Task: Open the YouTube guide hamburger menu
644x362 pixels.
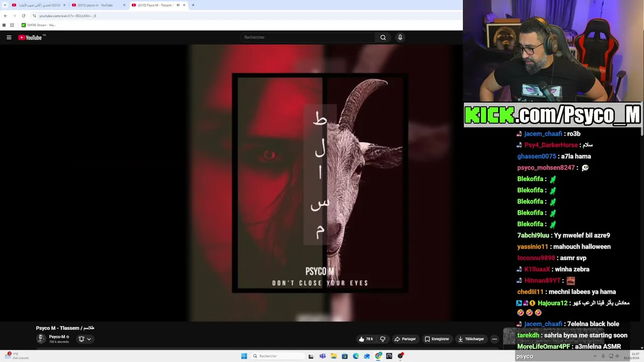Action: 9,37
